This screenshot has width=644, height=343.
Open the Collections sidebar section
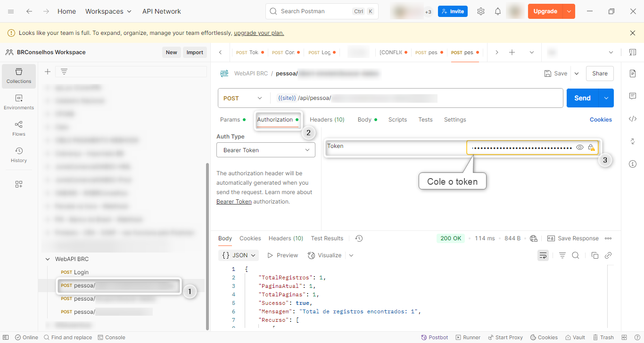click(19, 76)
